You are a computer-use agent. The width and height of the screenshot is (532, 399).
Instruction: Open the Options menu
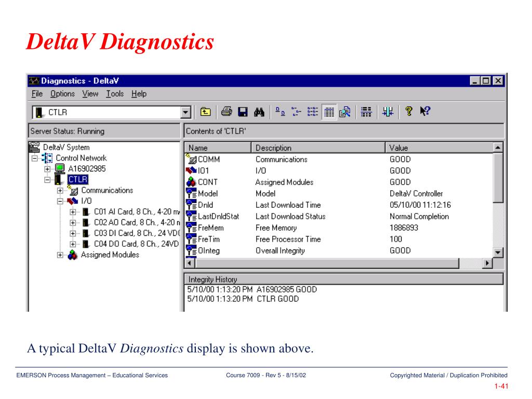click(62, 94)
